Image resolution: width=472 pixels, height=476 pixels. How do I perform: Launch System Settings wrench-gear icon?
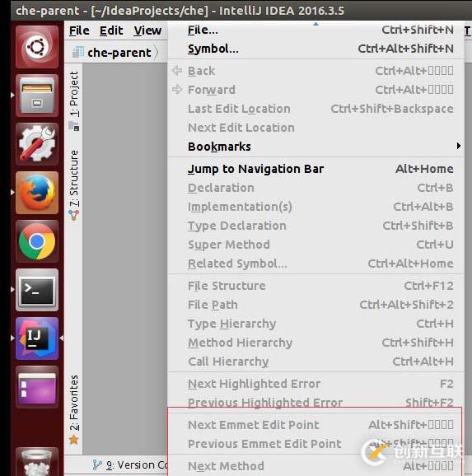click(x=37, y=144)
